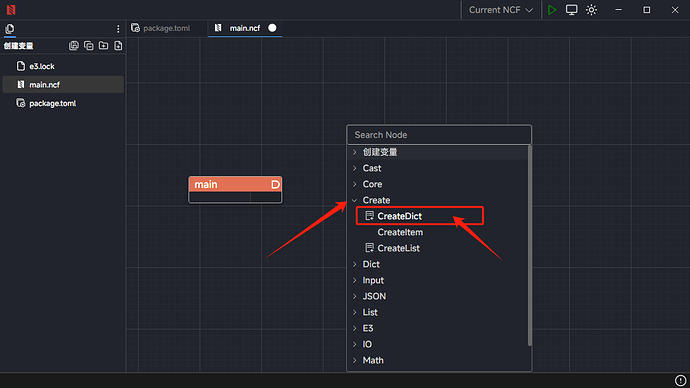This screenshot has width=690, height=388.
Task: Switch to the package.toml tab
Action: (161, 28)
